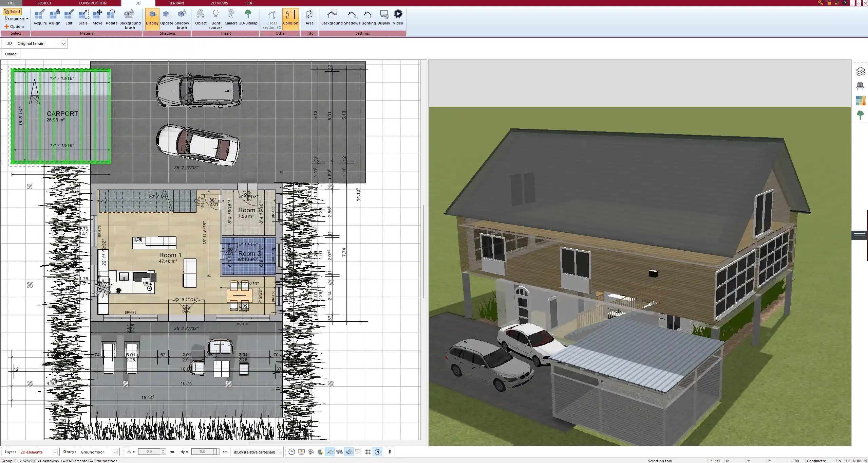
Task: Click the dx value stepper arrows
Action: [163, 452]
